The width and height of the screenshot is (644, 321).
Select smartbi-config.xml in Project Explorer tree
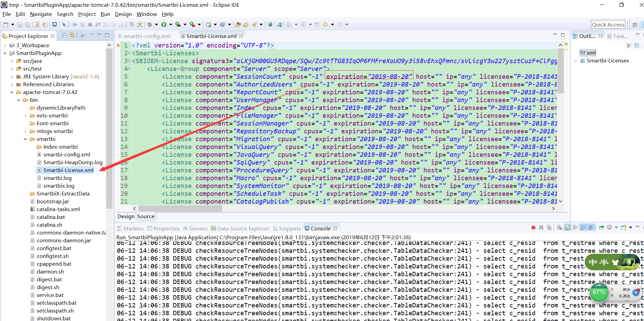[67, 154]
